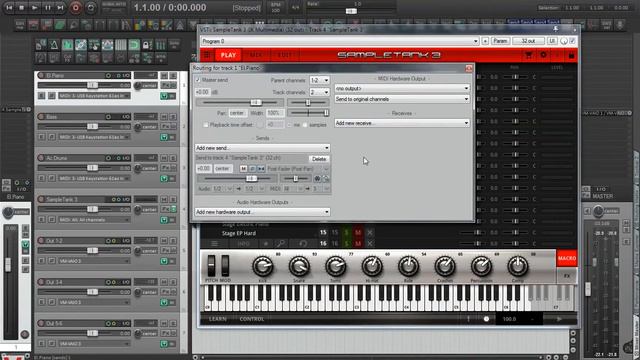Click the record arm on Ac Drums track
The image size is (640, 360).
coord(41,158)
